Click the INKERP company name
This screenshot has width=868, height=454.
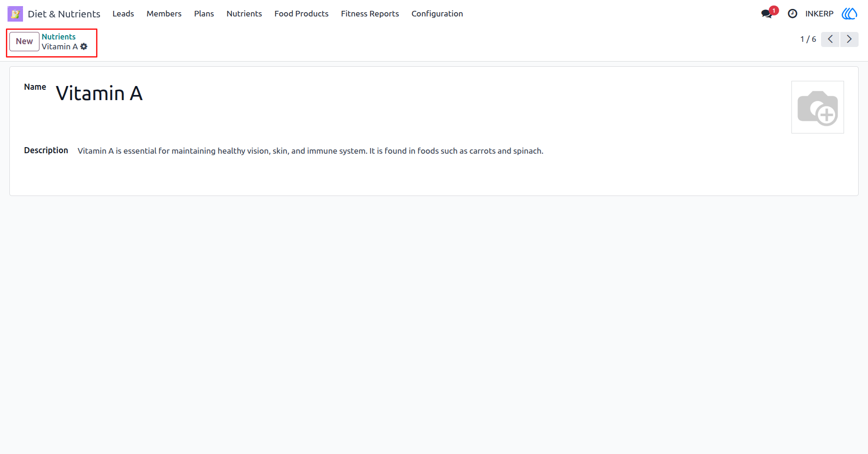click(x=819, y=14)
